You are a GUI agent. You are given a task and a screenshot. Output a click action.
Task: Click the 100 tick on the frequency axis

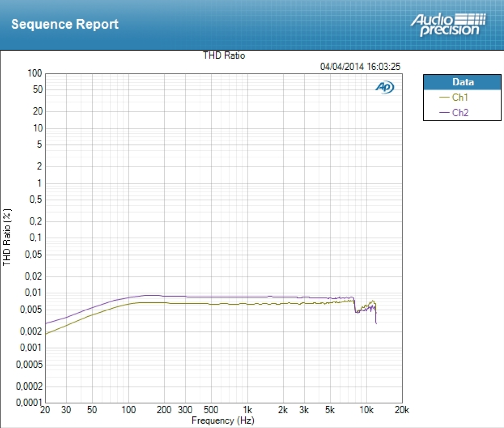pyautogui.click(x=128, y=410)
